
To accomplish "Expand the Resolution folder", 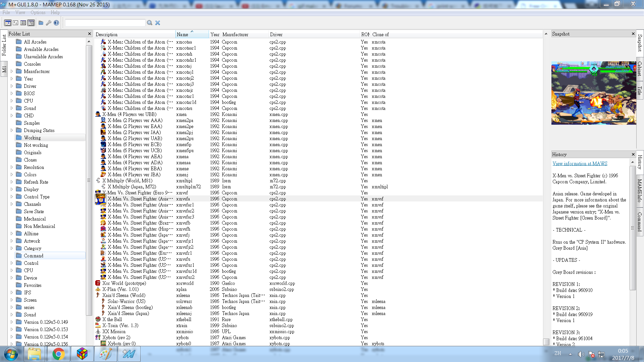I will pyautogui.click(x=12, y=167).
